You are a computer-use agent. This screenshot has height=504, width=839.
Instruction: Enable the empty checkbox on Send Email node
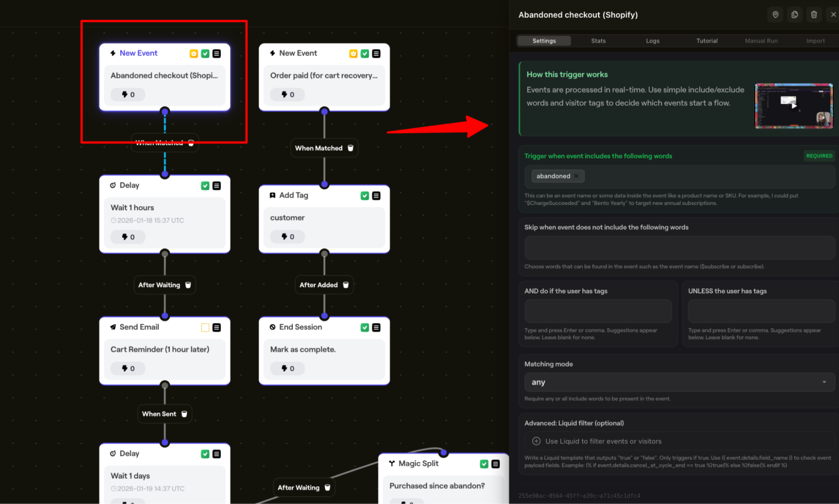[205, 327]
